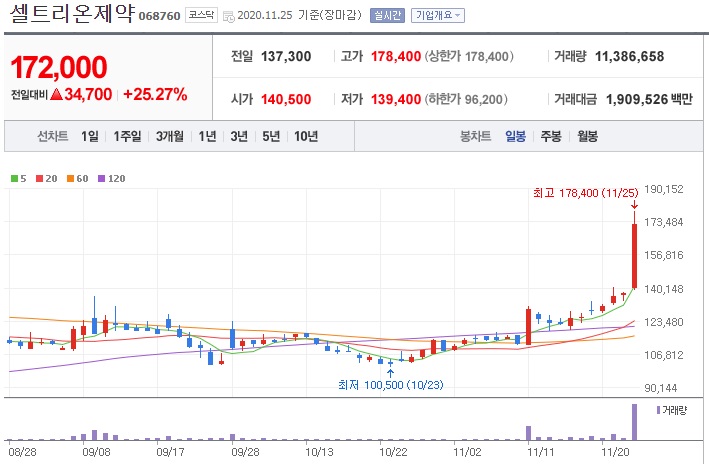Screen dimensions: 709x464
Task: Click the 90,144 price axis label
Action: tap(661, 388)
